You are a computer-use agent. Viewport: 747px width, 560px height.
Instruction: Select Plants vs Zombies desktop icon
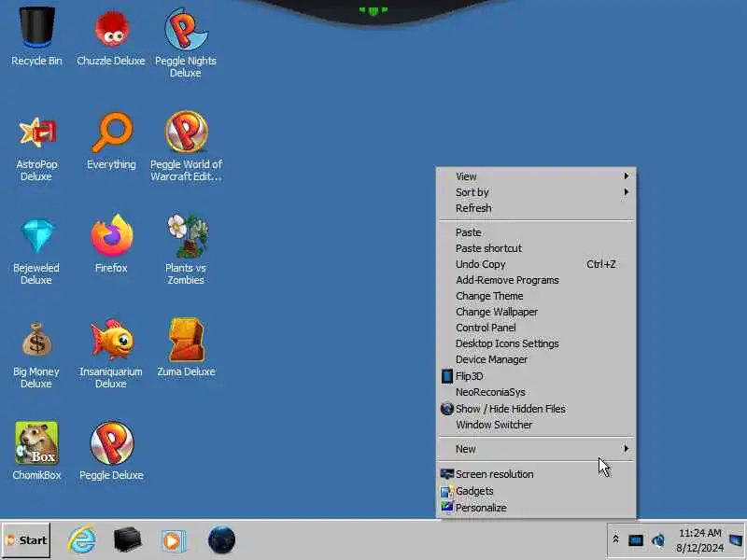point(186,249)
